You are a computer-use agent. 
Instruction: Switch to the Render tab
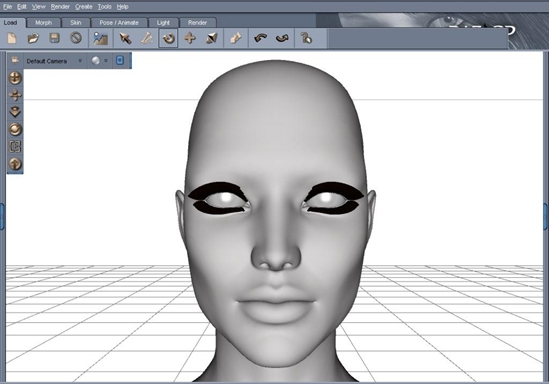(x=197, y=23)
